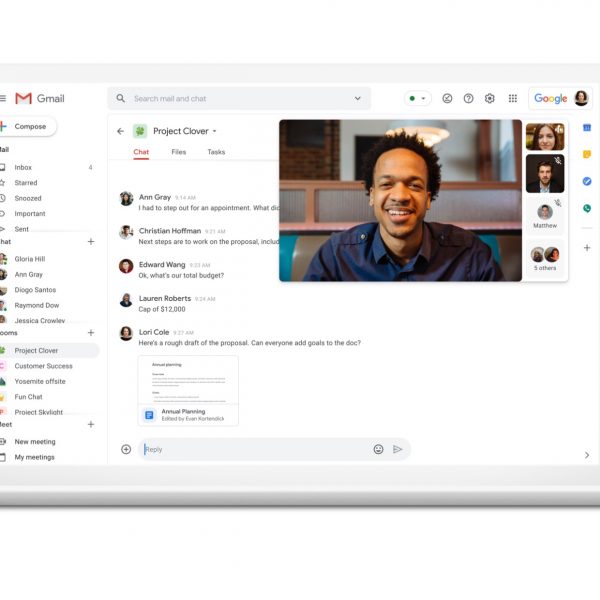Open the Project Clover room menu

pos(214,131)
